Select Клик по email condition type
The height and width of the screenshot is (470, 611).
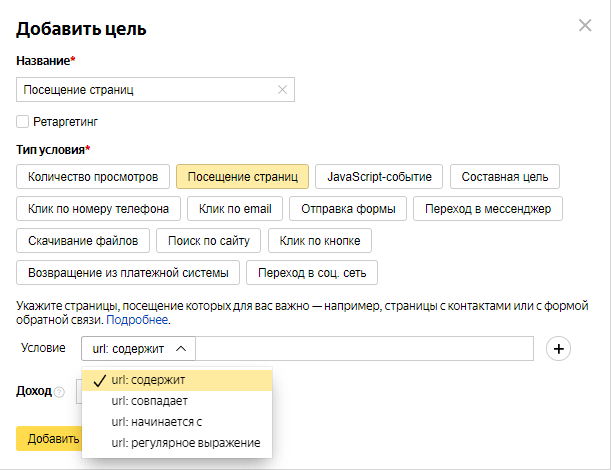click(235, 209)
